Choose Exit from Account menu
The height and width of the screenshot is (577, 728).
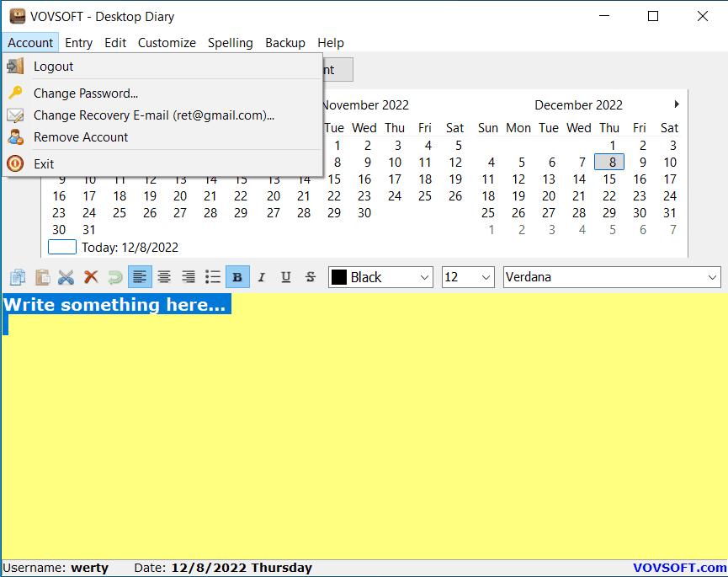coord(162,163)
